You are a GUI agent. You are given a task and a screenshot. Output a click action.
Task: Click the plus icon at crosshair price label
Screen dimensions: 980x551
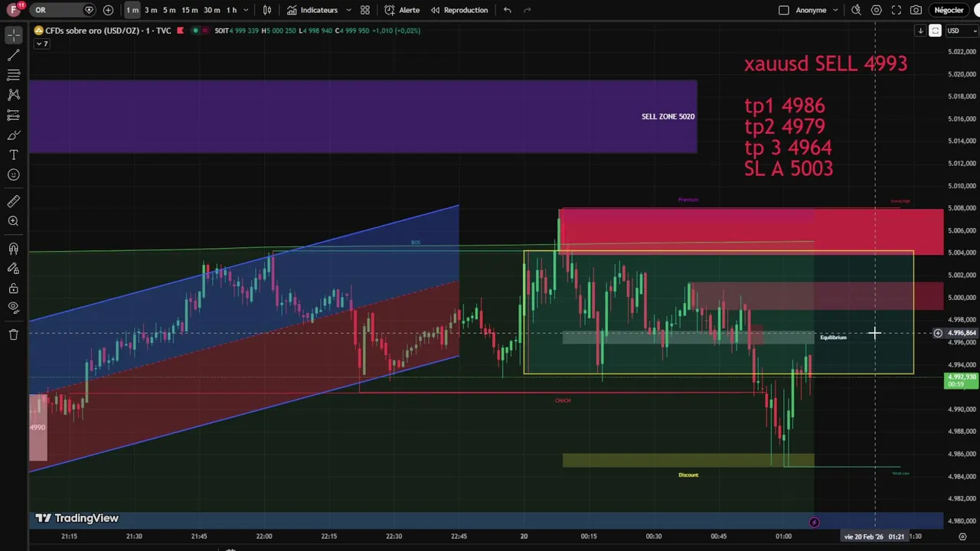coord(937,333)
